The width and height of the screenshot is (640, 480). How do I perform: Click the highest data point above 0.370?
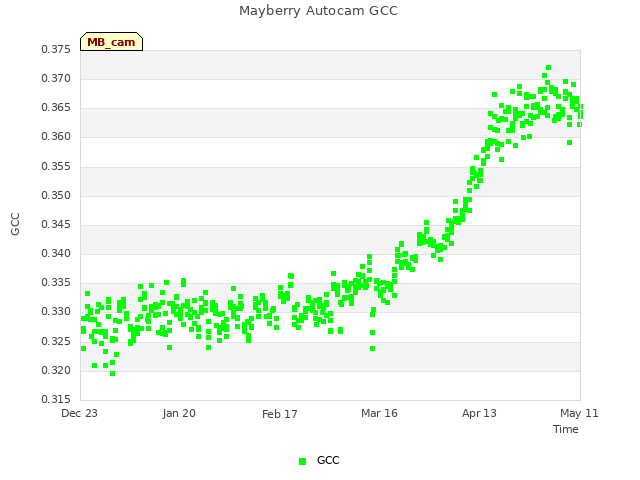[x=549, y=68]
